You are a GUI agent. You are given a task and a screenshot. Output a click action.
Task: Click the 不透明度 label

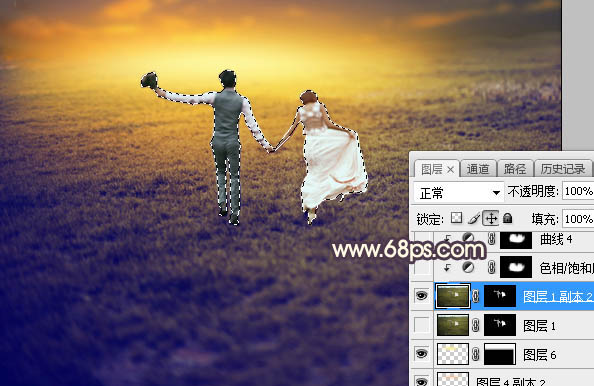(532, 191)
